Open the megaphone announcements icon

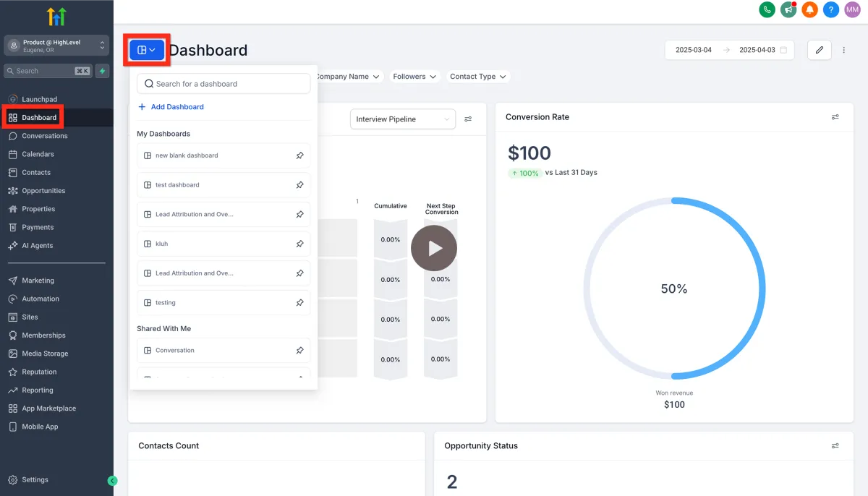tap(788, 9)
